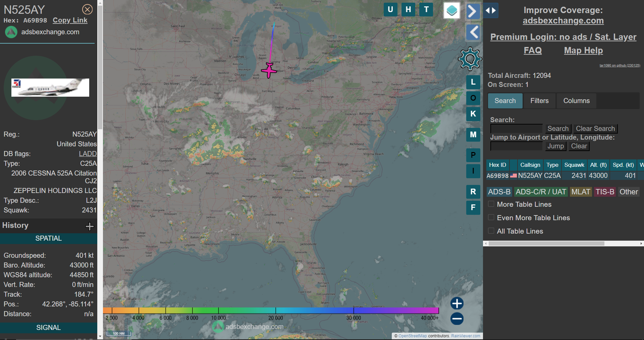Screen dimensions: 644x340
Task: Click the aircraft photo thumbnail
Action: point(50,88)
